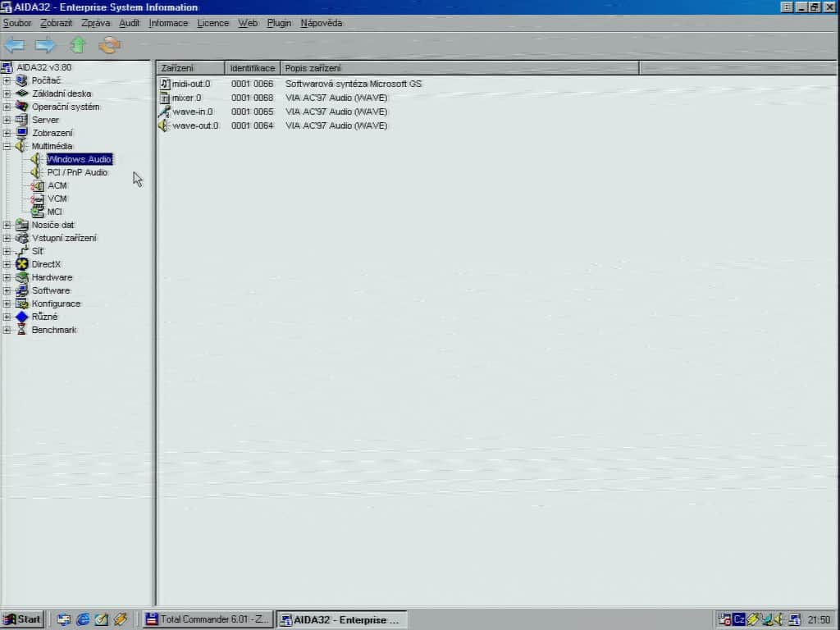Open the Web menu

[x=248, y=23]
